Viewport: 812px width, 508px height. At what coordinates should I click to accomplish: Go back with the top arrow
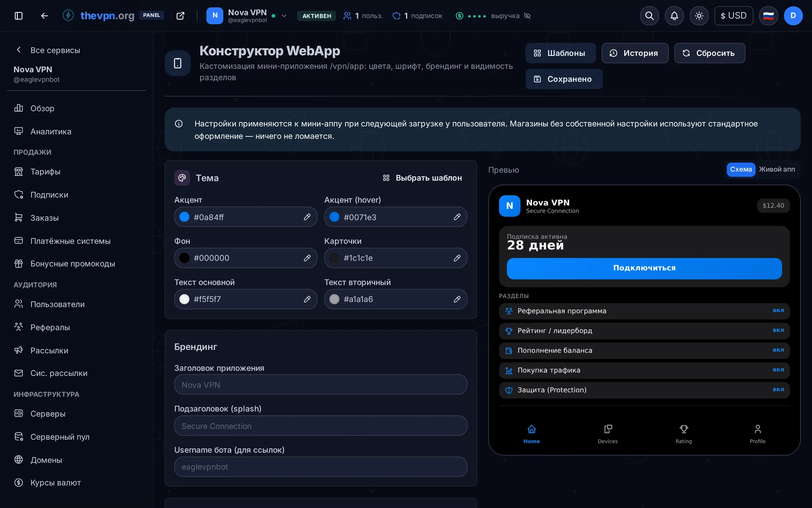(x=44, y=16)
